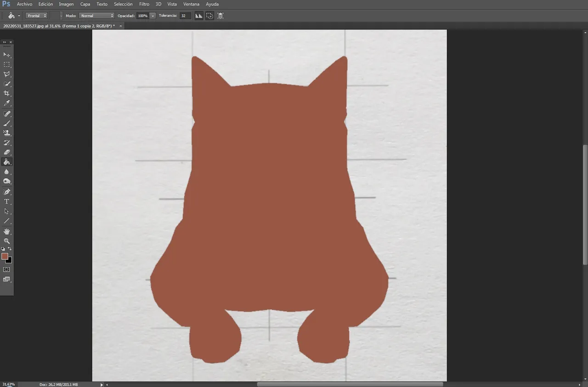Click the Tolerancia value field
The image size is (588, 387).
[186, 16]
